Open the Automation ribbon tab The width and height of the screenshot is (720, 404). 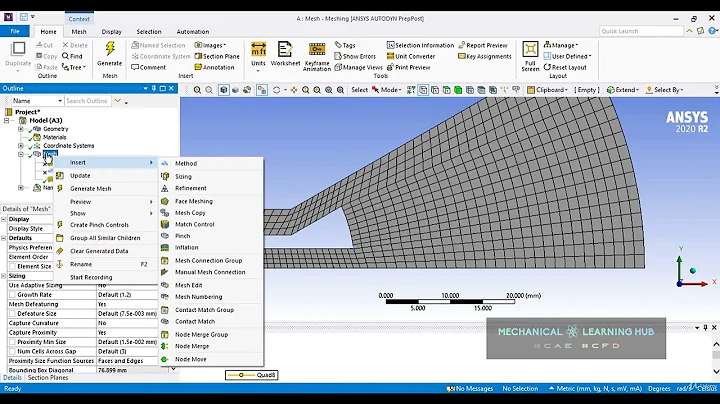[x=193, y=32]
